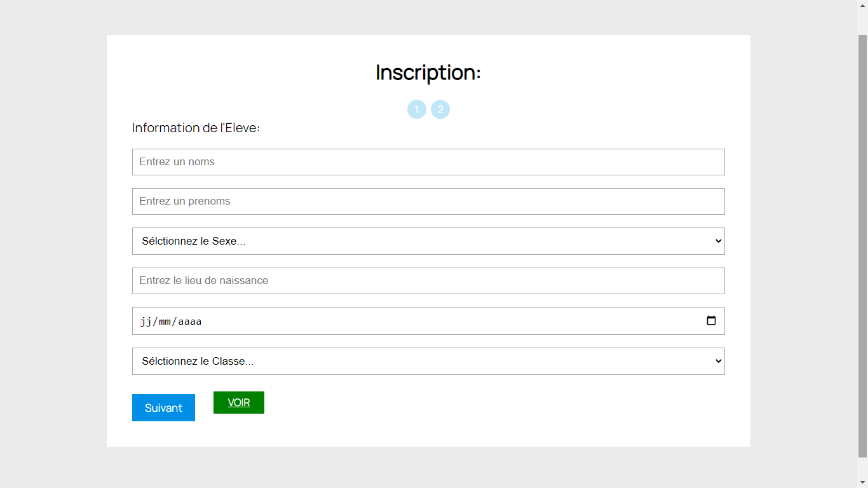Click the right scrollbar track

pos(863,254)
